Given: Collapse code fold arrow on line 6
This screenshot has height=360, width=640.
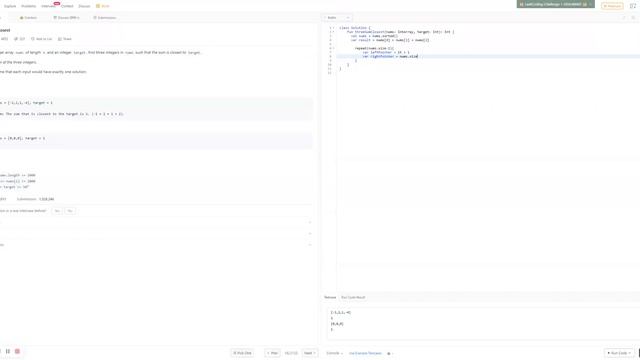Looking at the screenshot, I should 333,48.
